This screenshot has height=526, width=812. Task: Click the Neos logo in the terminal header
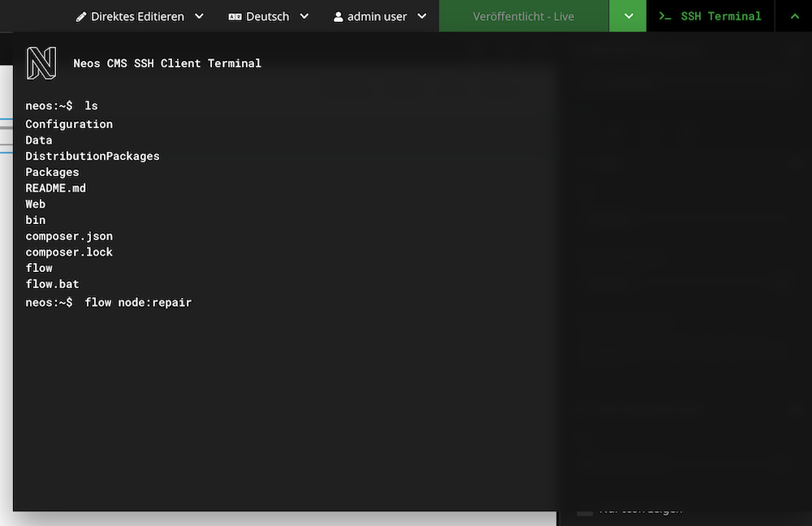[x=41, y=63]
